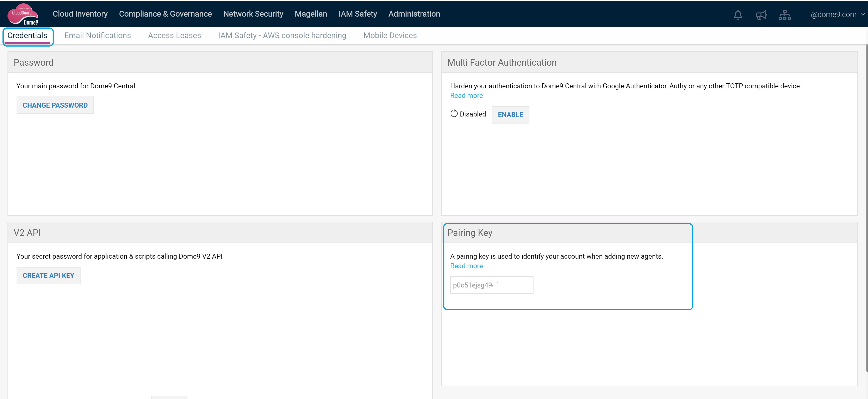Click the pairing key text field
The image size is (868, 399).
point(492,285)
